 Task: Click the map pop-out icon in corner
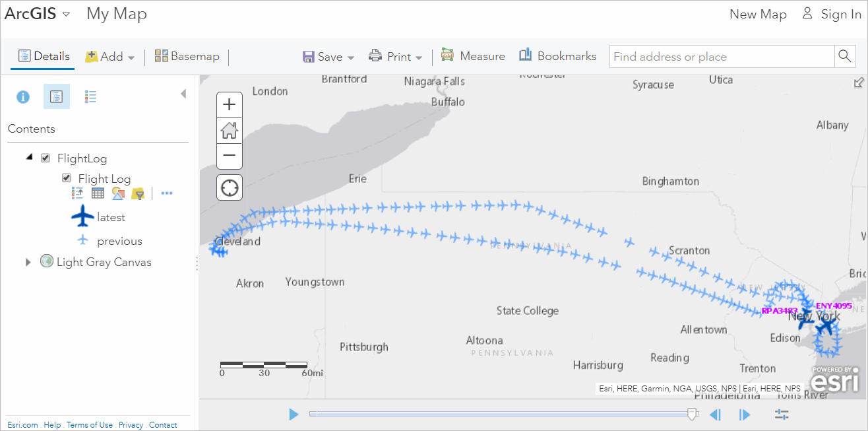tap(858, 83)
